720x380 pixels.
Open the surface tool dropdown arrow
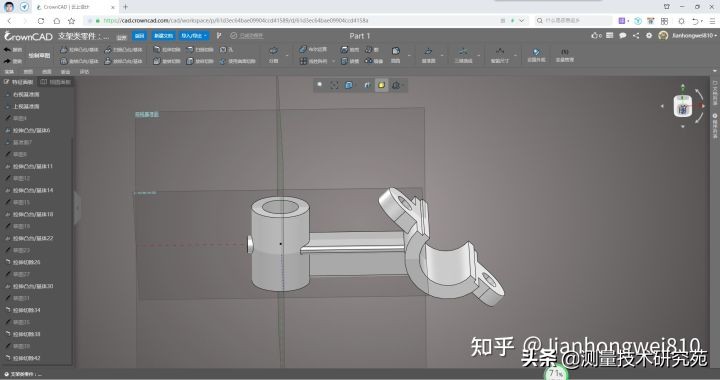[x=409, y=56]
